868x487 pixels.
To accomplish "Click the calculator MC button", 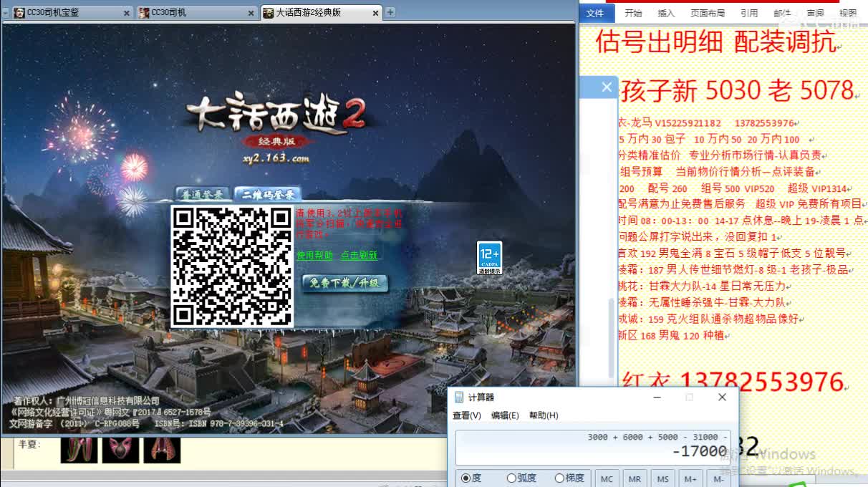I will click(x=607, y=478).
